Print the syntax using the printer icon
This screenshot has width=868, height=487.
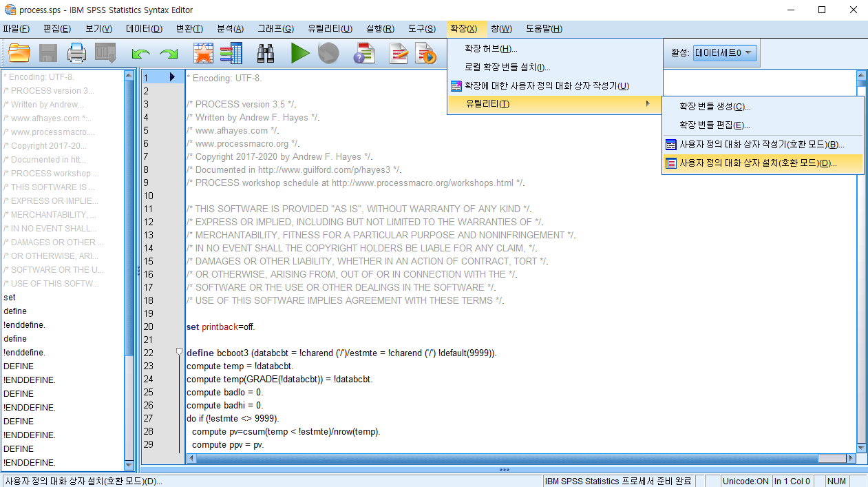click(76, 53)
